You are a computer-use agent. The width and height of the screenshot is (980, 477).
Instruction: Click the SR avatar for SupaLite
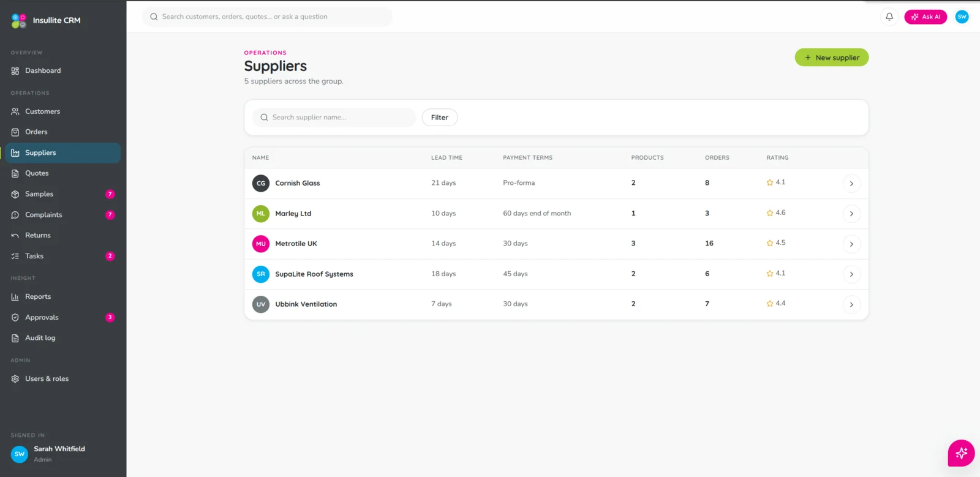pos(261,274)
